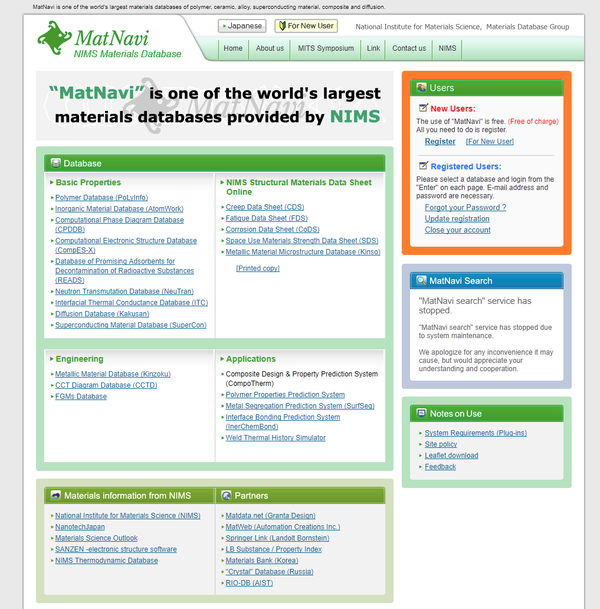Viewport: 600px width, 609px height.
Task: Open Neutron Transmutation Database (NeuTran)
Action: 124,291
